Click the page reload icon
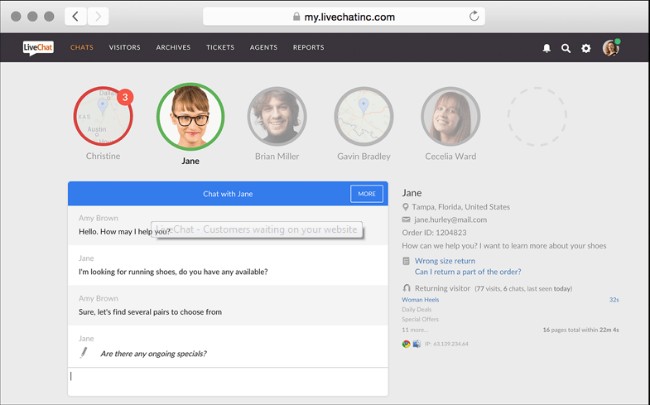Image resolution: width=650 pixels, height=405 pixels. tap(474, 16)
